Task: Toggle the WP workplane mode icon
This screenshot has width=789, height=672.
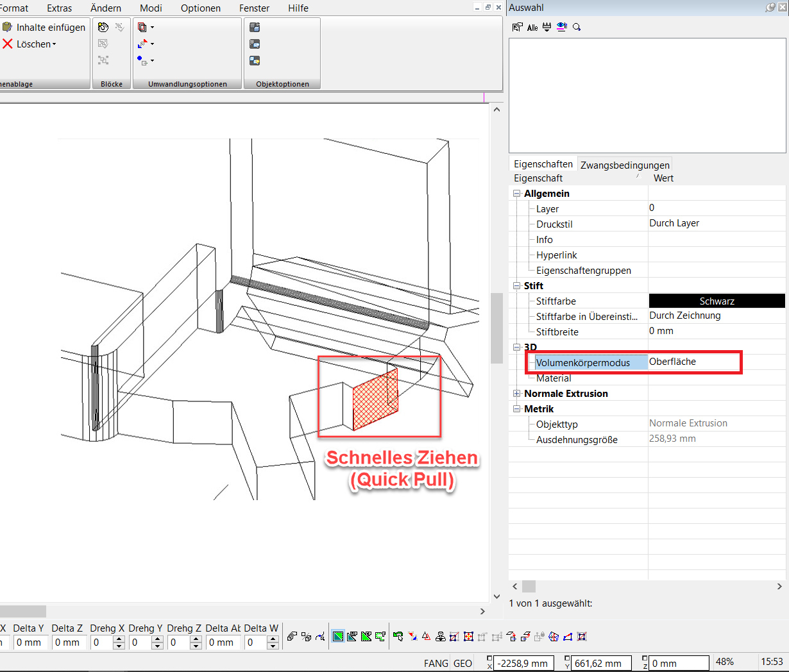Action: [x=352, y=636]
